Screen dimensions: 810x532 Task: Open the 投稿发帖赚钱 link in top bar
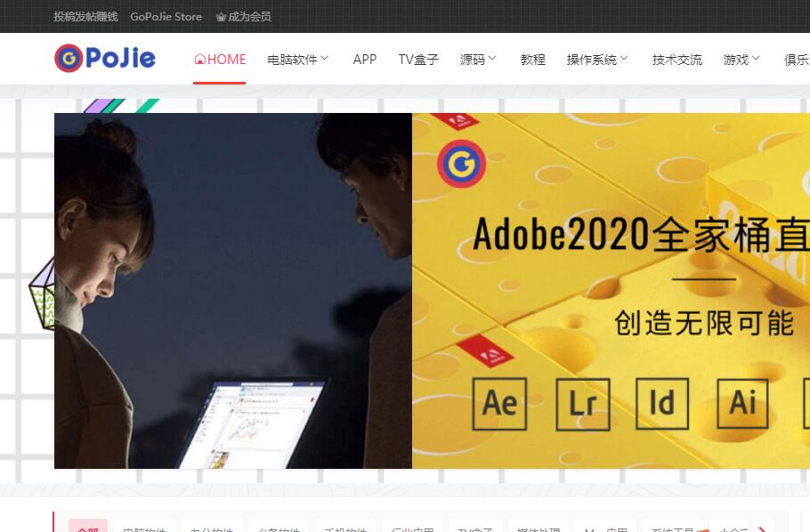(85, 17)
